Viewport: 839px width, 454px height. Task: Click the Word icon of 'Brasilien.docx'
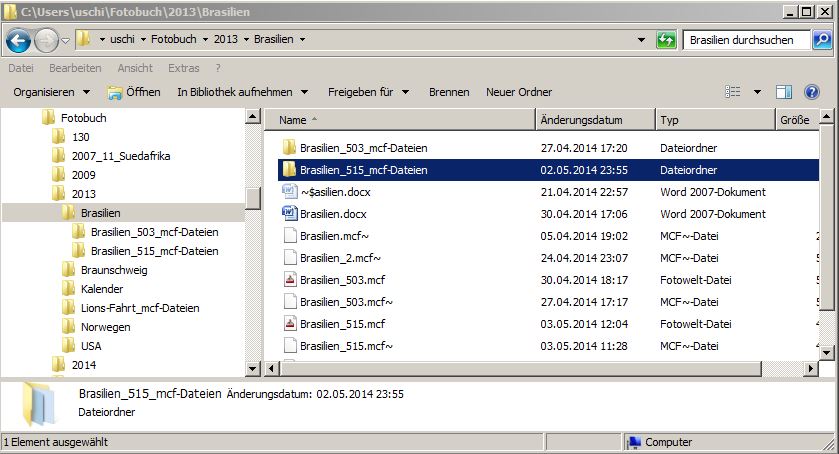point(289,213)
